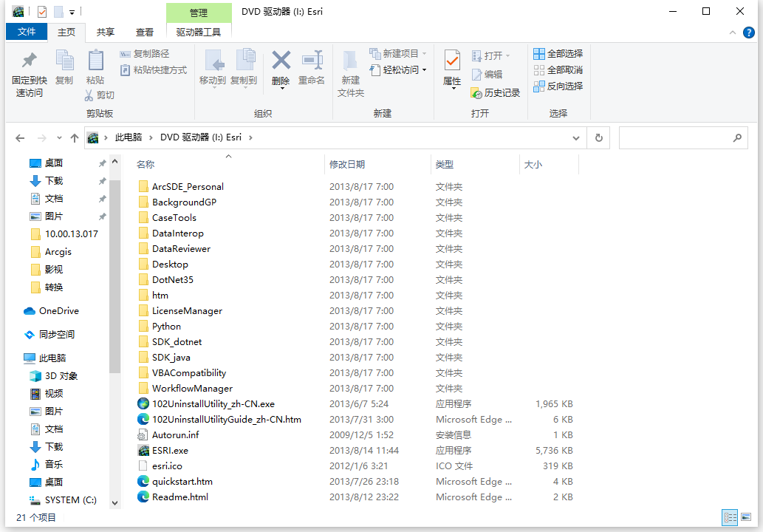
Task: Sort by Date modified (修改日期) header
Action: [347, 165]
